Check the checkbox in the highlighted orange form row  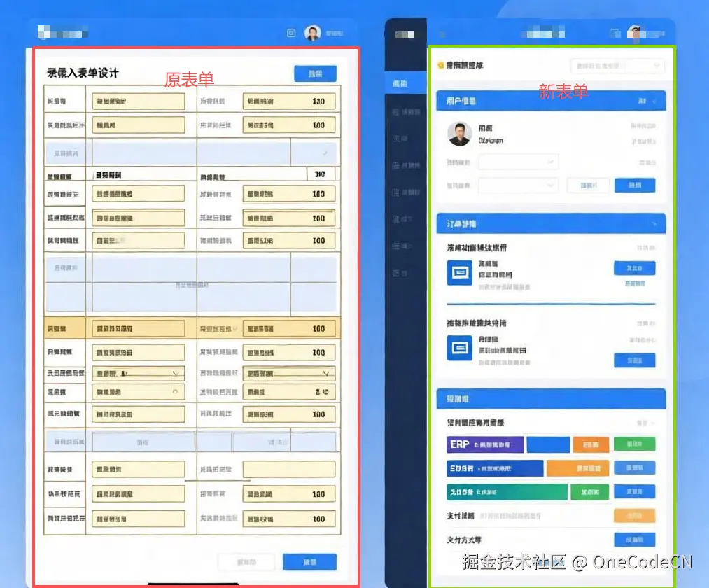pos(234,328)
